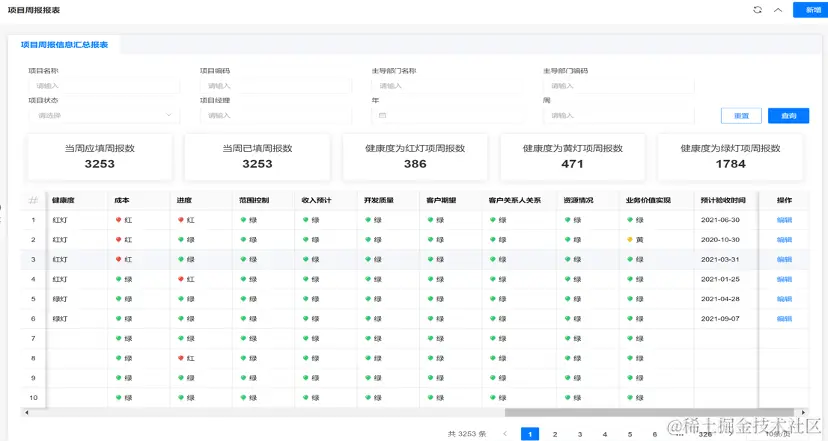Click the yellow 黄 status in row 2
The height and width of the screenshot is (442, 828).
tap(635, 240)
